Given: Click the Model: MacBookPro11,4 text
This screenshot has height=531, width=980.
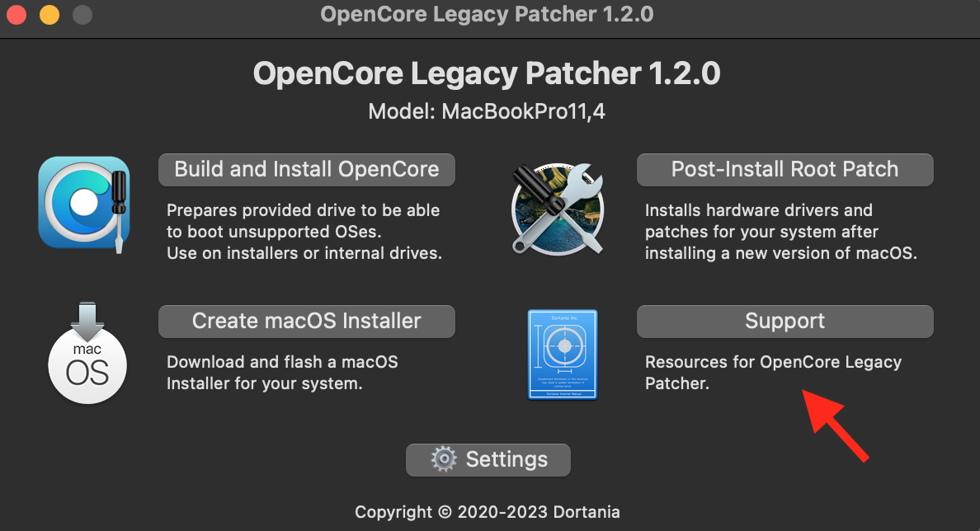Looking at the screenshot, I should pyautogui.click(x=487, y=112).
